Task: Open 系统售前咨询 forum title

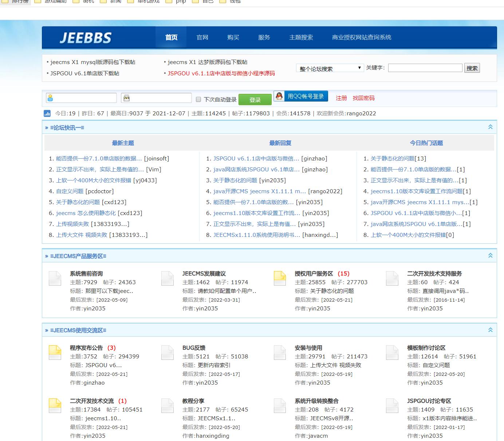Action: (86, 274)
